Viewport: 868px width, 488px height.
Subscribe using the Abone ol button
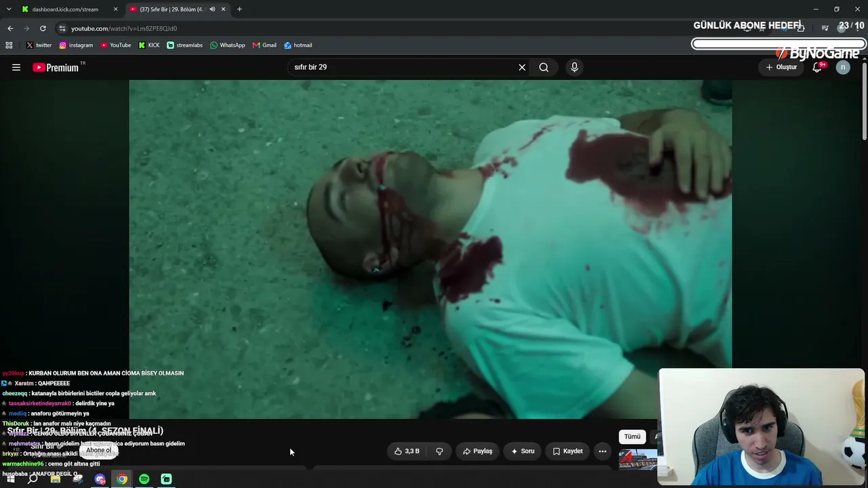[98, 450]
